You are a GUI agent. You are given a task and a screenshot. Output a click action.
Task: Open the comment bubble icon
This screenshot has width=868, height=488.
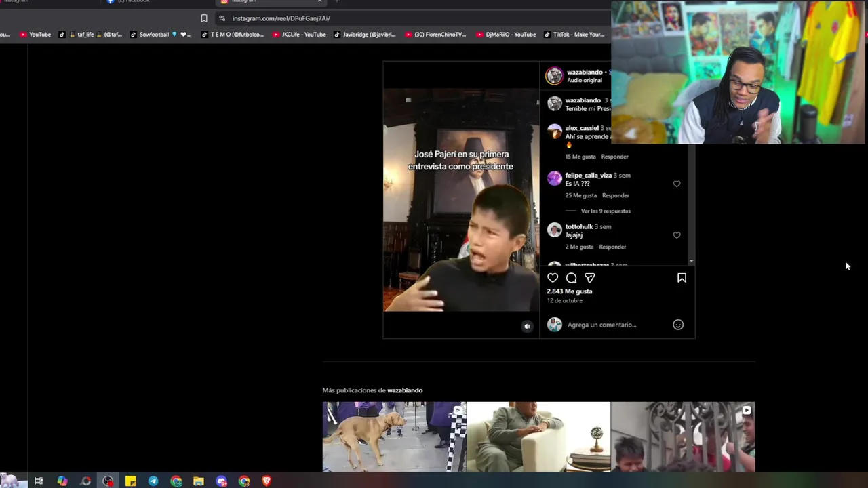pyautogui.click(x=572, y=278)
